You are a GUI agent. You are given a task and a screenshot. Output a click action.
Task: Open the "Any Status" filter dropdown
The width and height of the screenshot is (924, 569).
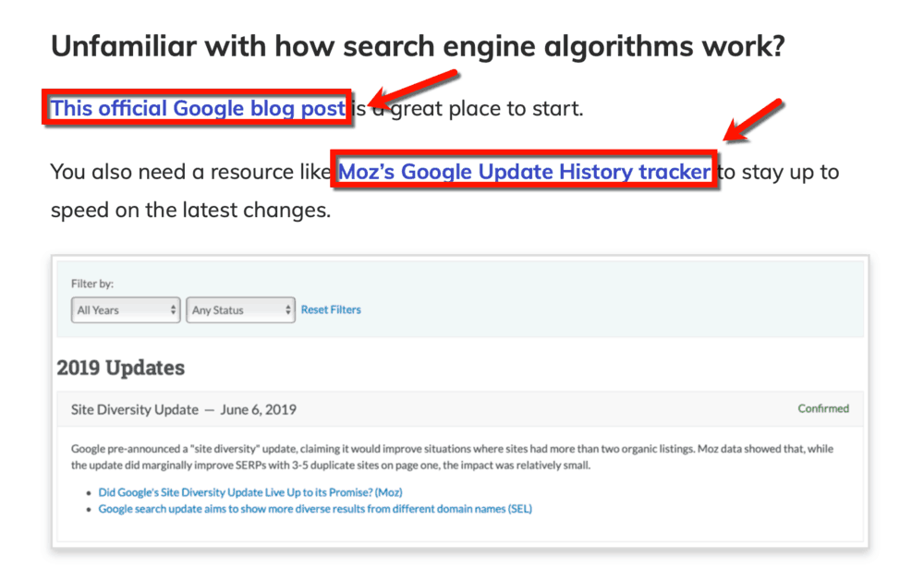coord(234,310)
